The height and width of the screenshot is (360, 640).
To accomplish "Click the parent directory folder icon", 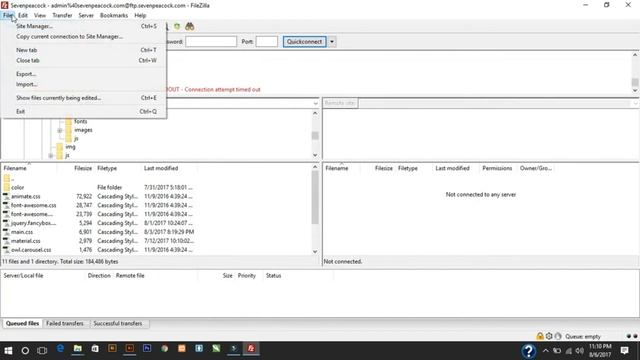I will pos(7,178).
